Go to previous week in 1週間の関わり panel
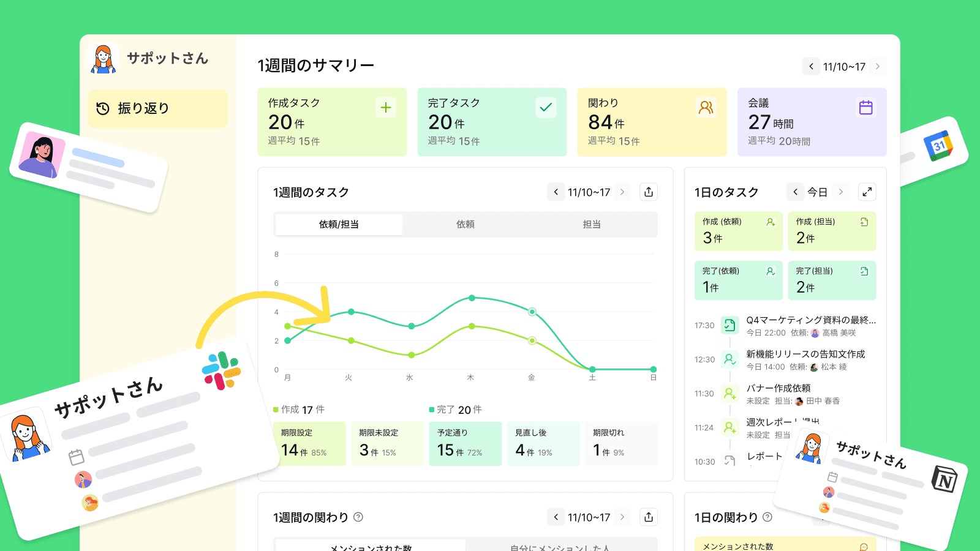 (556, 517)
